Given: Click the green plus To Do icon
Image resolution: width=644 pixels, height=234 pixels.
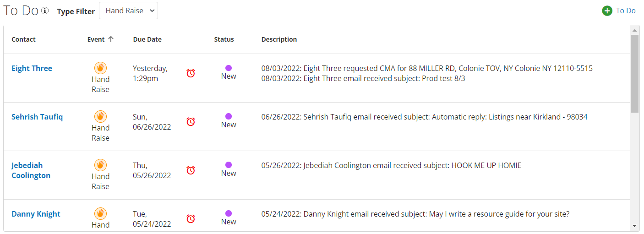Looking at the screenshot, I should [607, 11].
